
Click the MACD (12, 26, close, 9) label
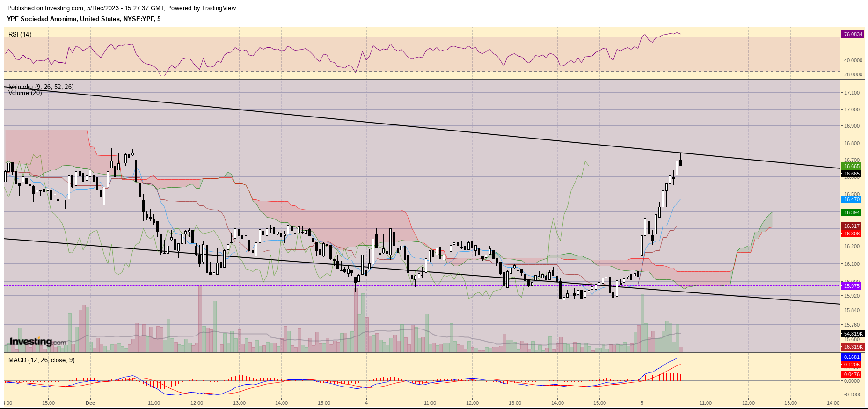[x=41, y=360]
